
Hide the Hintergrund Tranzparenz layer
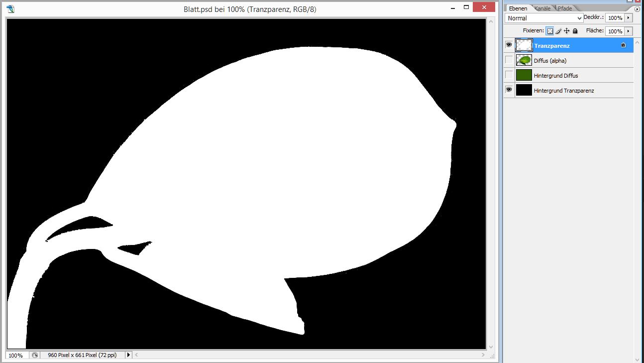[x=509, y=90]
